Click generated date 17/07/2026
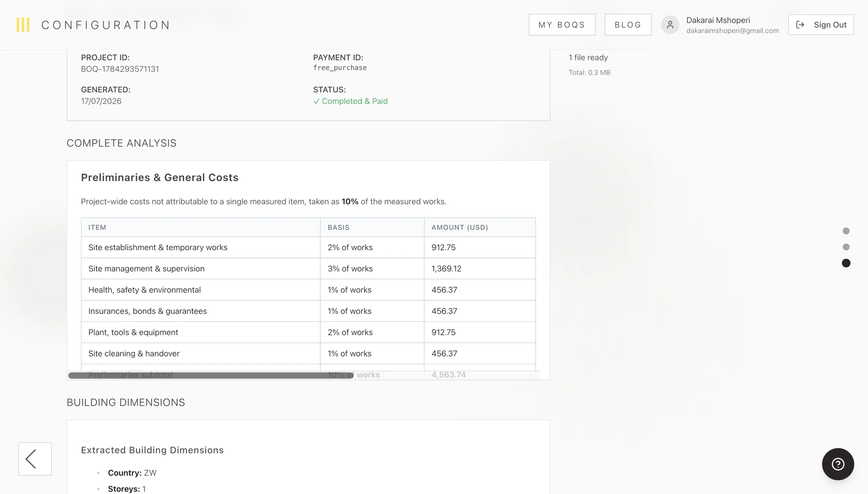Screen dimensions: 868x494 point(101,101)
